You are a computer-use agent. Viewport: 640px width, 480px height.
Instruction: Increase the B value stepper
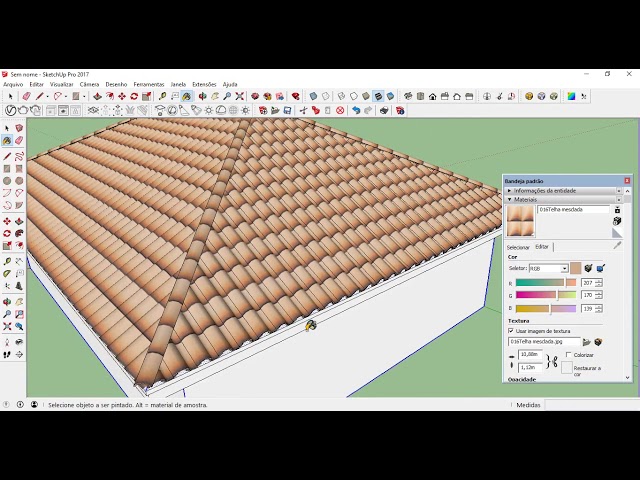(599, 306)
